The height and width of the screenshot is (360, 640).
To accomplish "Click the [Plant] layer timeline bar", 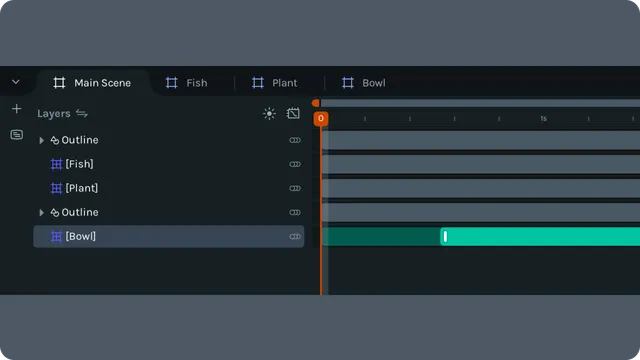I will [x=481, y=189].
